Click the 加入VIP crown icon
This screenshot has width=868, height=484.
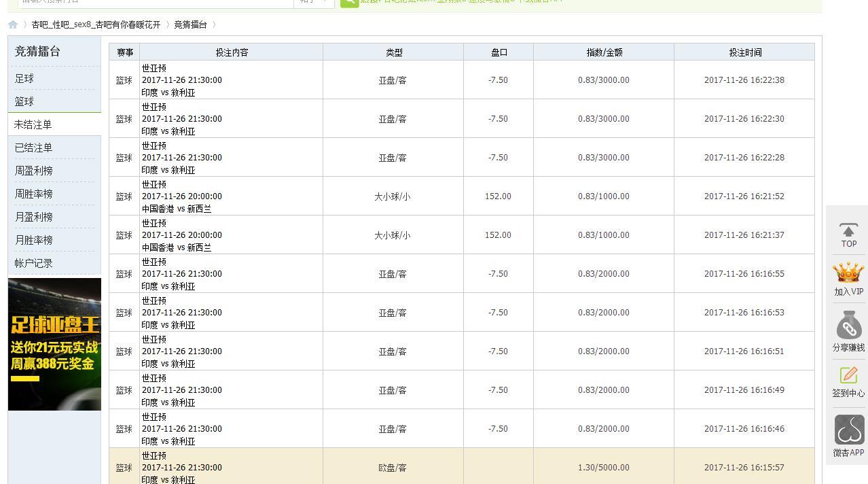coord(848,273)
